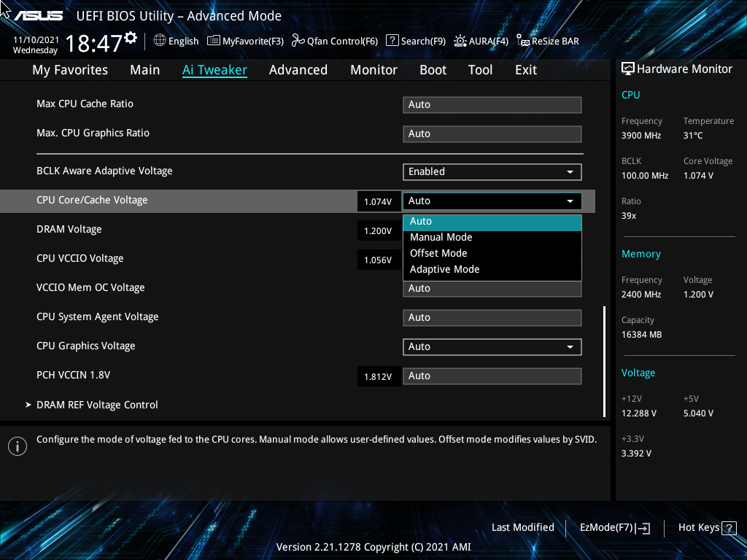The height and width of the screenshot is (560, 747).
Task: Open BCLK Aware Adaptive Voltage dropdown
Action: 492,172
